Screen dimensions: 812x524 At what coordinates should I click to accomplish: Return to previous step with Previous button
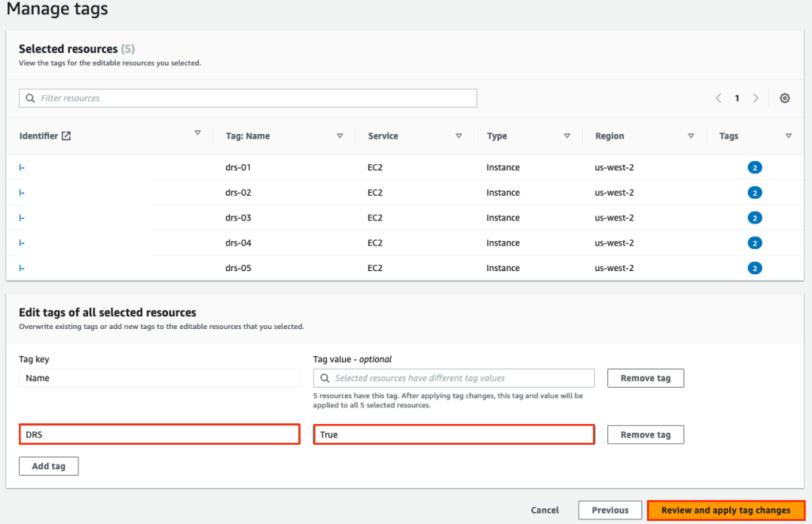click(610, 510)
